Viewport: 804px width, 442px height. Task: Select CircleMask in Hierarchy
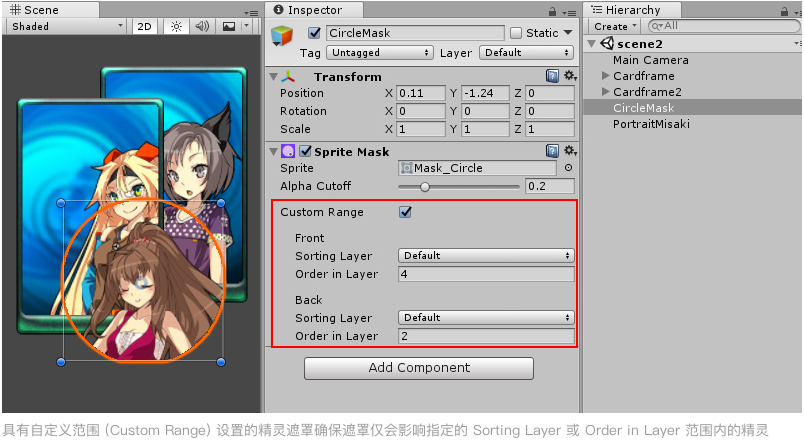pyautogui.click(x=644, y=108)
